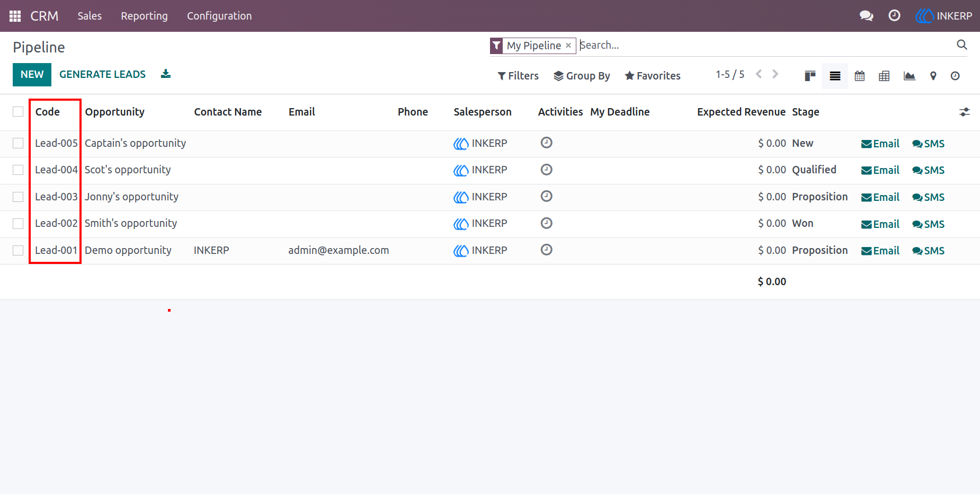Check the Lead-001 row checkbox
The image size is (980, 494).
click(x=18, y=250)
